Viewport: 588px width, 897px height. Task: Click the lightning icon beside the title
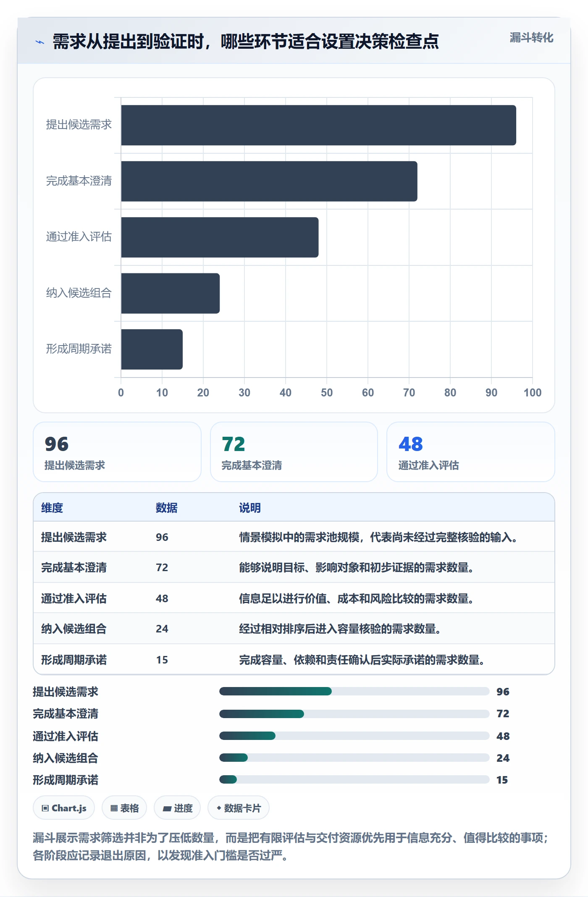coord(40,42)
